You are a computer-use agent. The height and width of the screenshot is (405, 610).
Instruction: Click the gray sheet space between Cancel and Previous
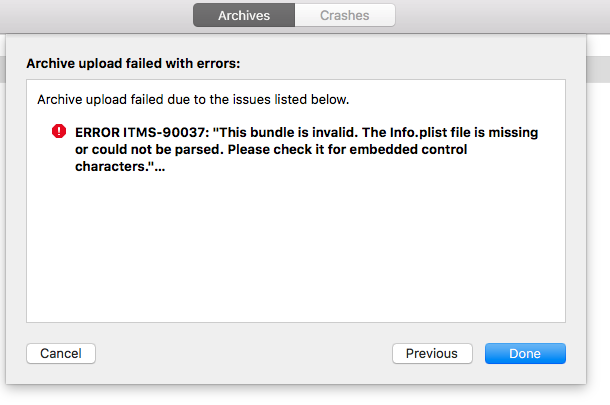click(244, 353)
